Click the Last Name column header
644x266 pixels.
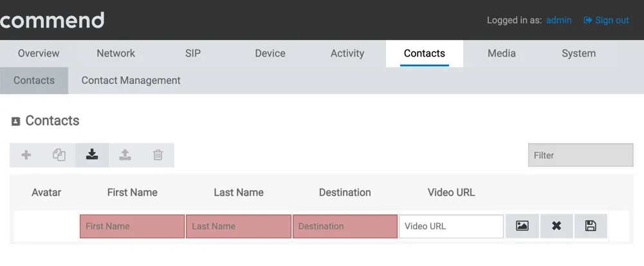click(x=239, y=193)
